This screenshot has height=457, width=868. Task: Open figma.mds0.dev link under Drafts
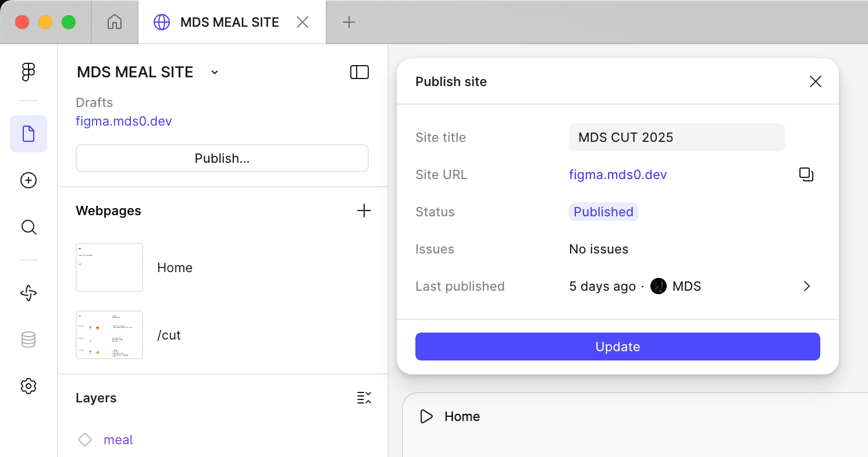[x=124, y=121]
